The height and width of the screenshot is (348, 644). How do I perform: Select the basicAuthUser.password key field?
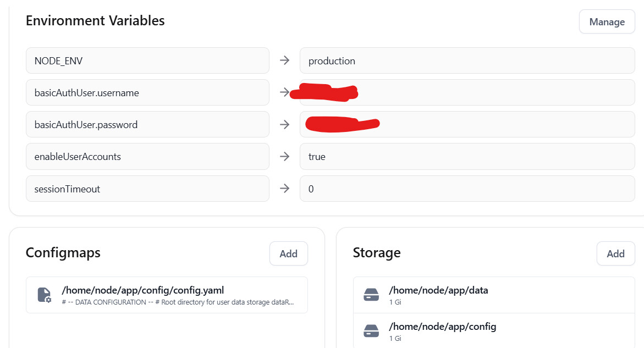(147, 125)
